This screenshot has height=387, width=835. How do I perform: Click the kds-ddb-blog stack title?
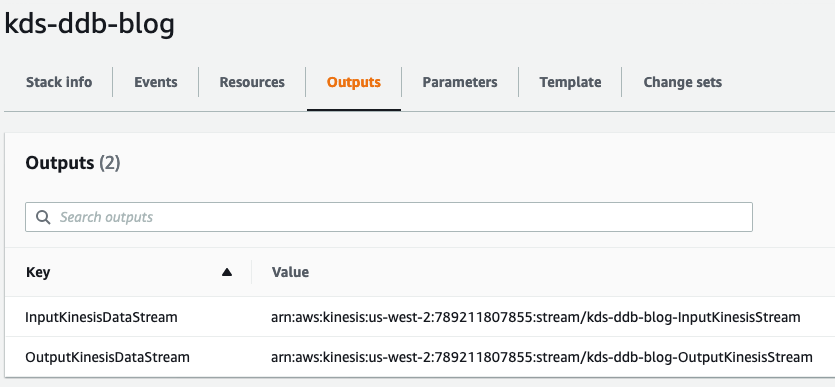pyautogui.click(x=89, y=24)
